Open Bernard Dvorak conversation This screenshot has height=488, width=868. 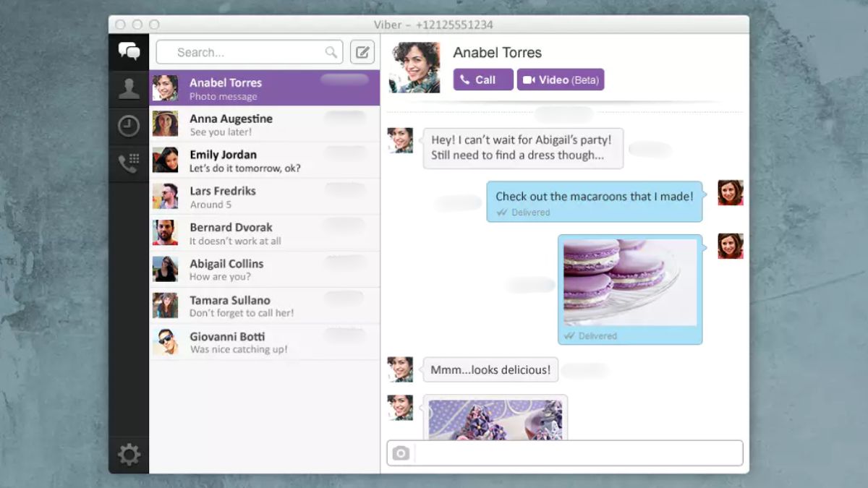point(264,233)
